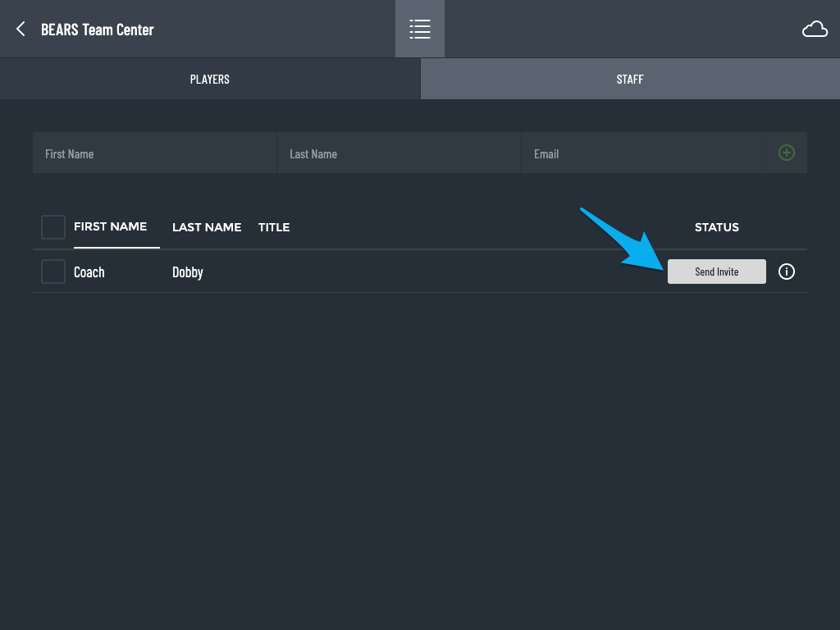The width and height of the screenshot is (840, 630).
Task: Select the Coach first name cell
Action: (x=89, y=272)
